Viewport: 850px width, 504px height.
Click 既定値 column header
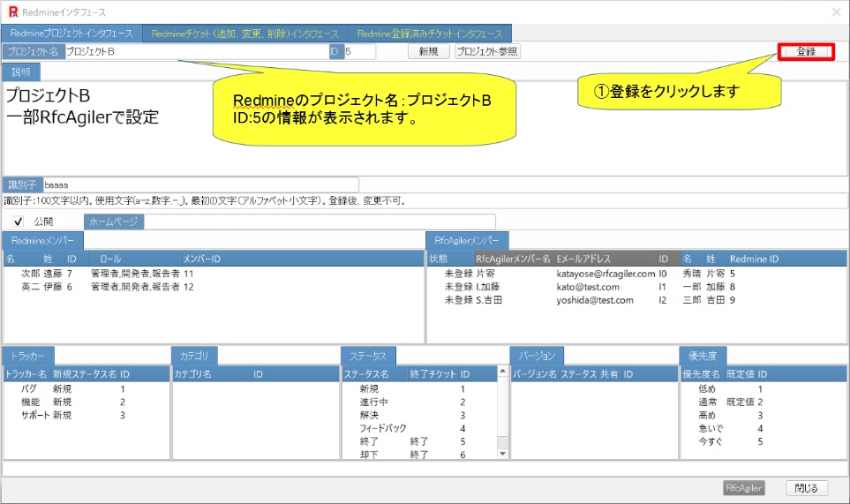[x=741, y=374]
